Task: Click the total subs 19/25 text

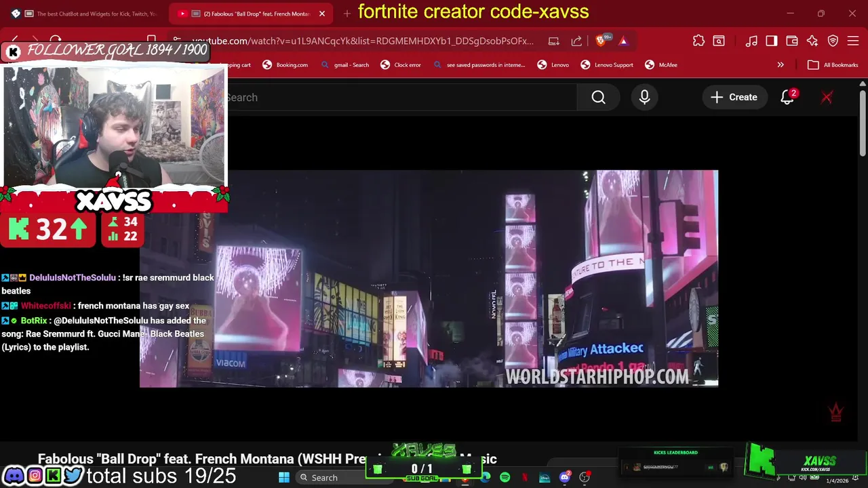Action: tap(161, 476)
